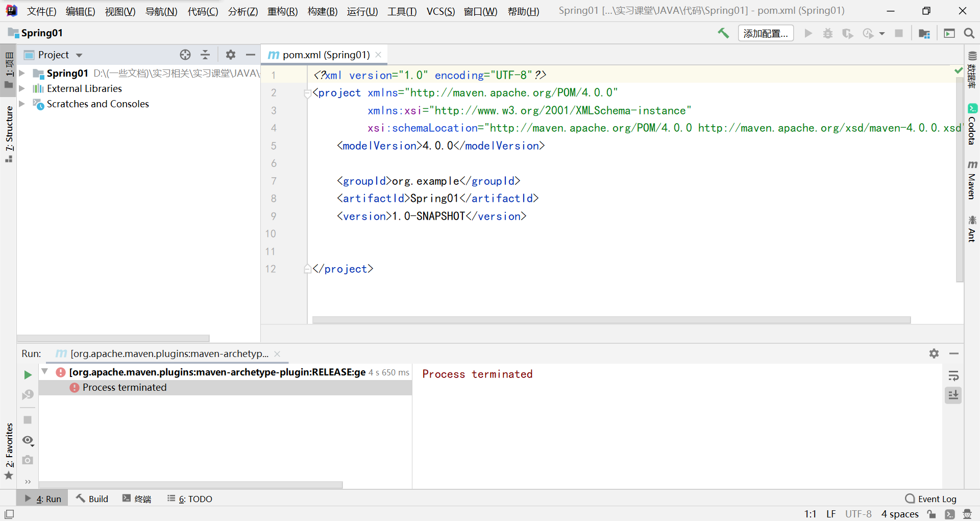Open the 数据库 database tool window icon

point(973,72)
